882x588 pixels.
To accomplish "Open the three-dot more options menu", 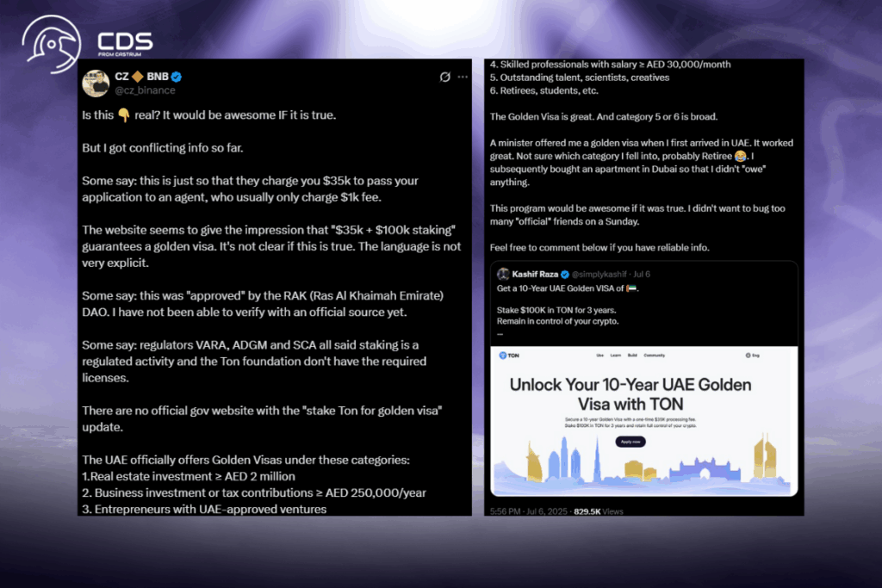I will [x=463, y=77].
